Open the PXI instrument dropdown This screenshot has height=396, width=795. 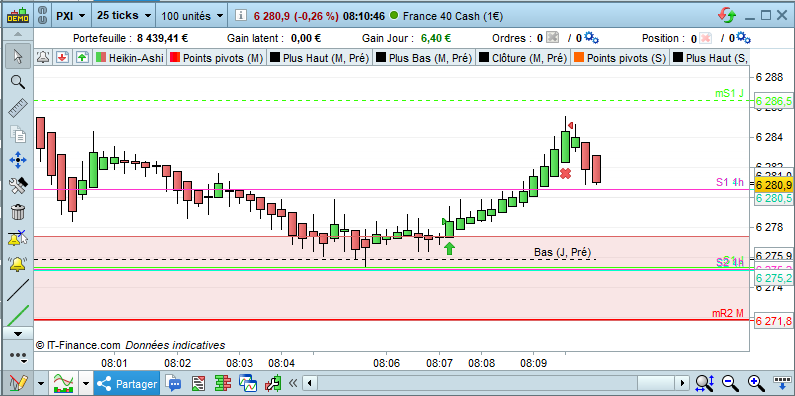70,16
